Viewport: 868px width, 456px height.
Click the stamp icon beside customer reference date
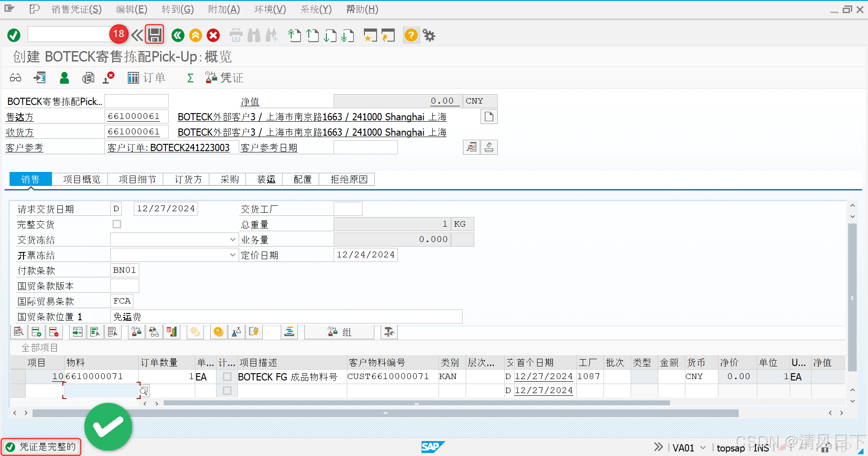489,147
